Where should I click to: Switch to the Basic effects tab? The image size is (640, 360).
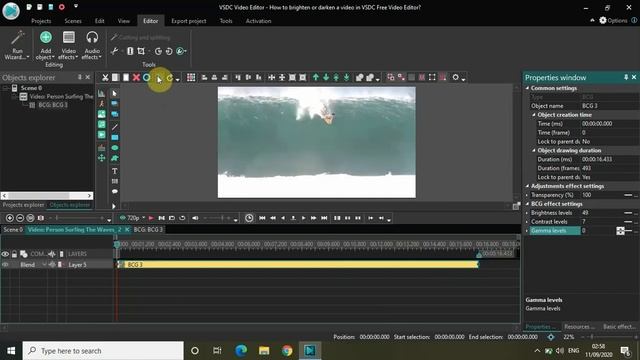pos(620,327)
